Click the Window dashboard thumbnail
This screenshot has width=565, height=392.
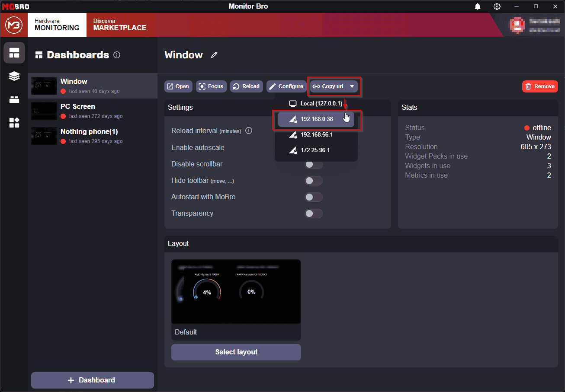pyautogui.click(x=44, y=86)
